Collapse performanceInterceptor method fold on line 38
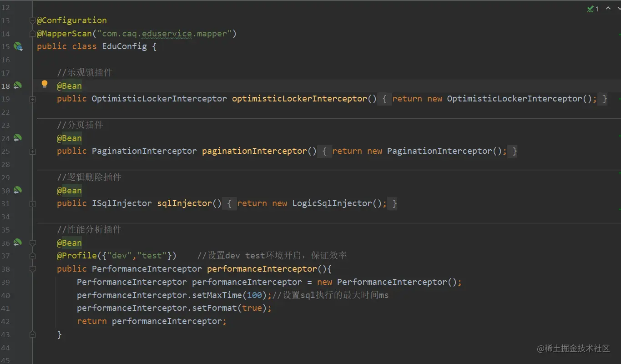The height and width of the screenshot is (364, 621). tap(32, 269)
